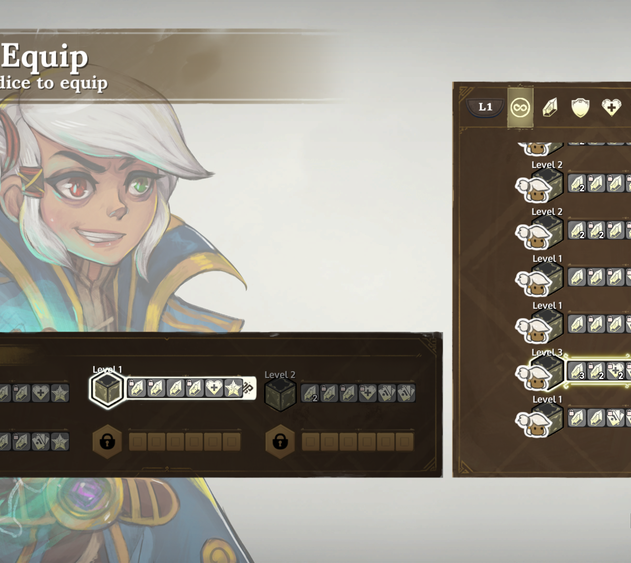Filter dice by the shield icon
This screenshot has height=563, width=631.
(x=580, y=107)
